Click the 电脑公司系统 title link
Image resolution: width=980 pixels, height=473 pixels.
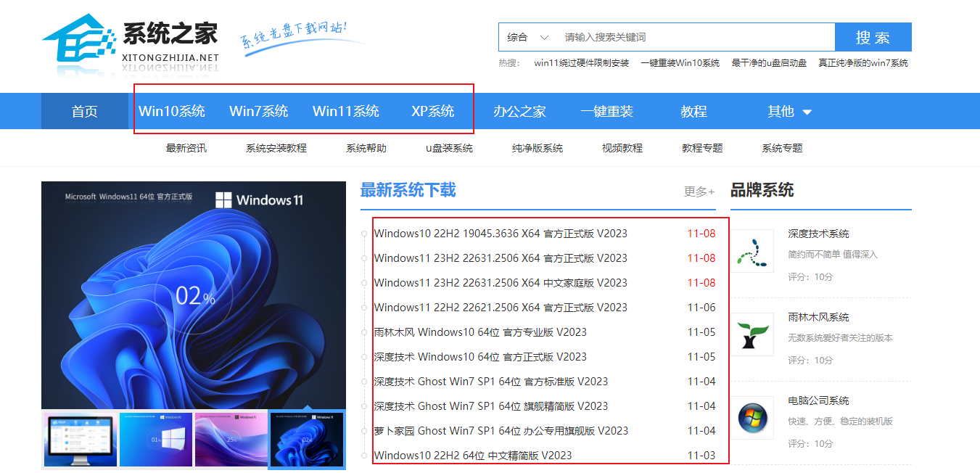pyautogui.click(x=819, y=400)
